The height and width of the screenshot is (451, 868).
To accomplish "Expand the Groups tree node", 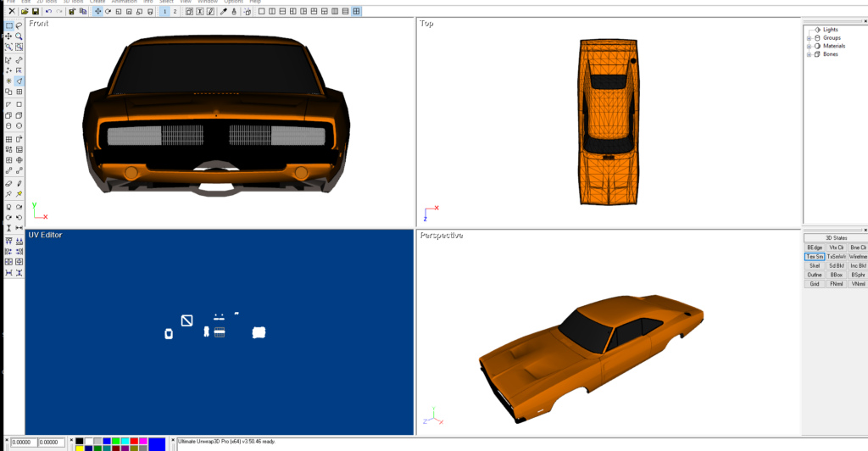I will [810, 38].
